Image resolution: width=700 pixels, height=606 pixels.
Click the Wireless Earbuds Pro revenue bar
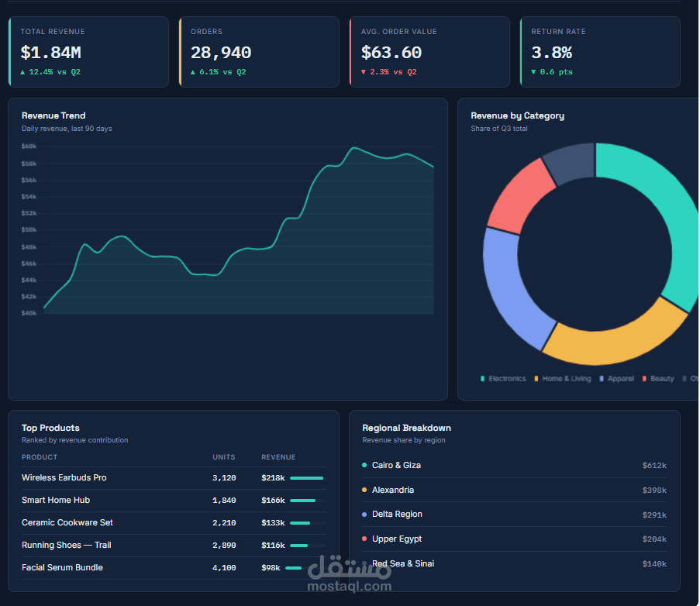click(x=307, y=478)
